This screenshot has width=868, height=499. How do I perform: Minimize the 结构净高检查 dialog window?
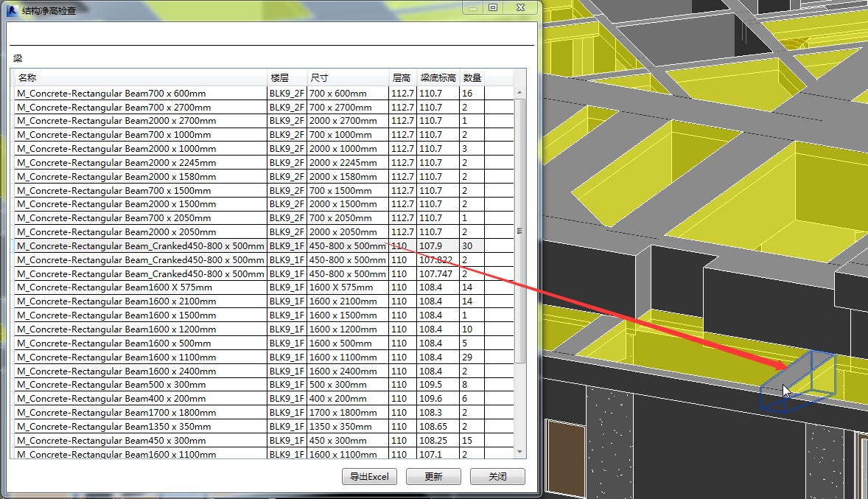point(472,7)
